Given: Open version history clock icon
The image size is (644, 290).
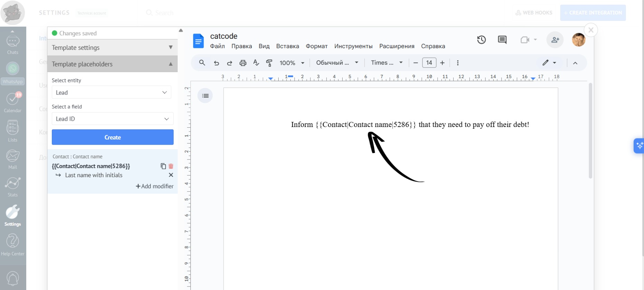Looking at the screenshot, I should point(481,40).
